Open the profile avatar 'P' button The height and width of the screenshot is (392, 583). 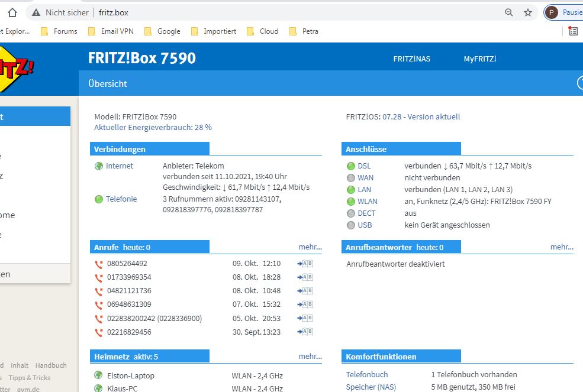[x=552, y=12]
